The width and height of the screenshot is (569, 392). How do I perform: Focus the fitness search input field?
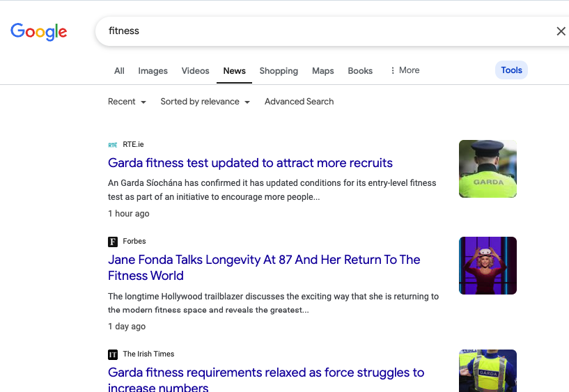point(327,31)
